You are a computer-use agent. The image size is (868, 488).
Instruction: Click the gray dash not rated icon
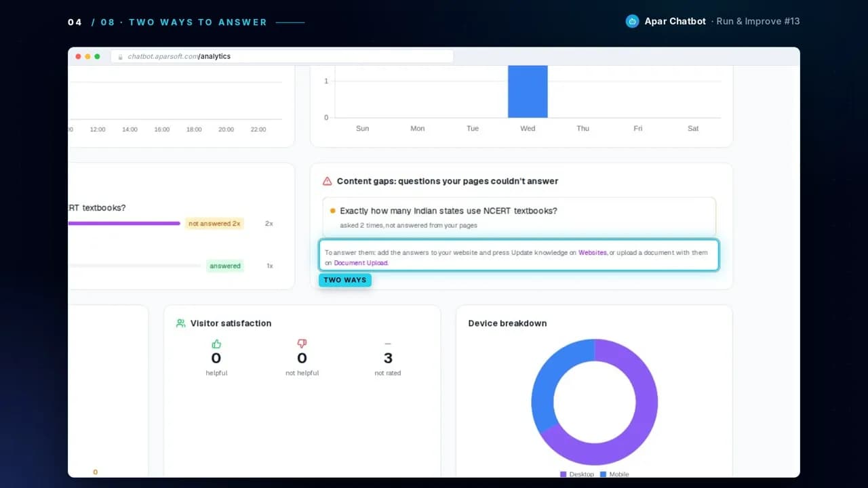click(388, 344)
